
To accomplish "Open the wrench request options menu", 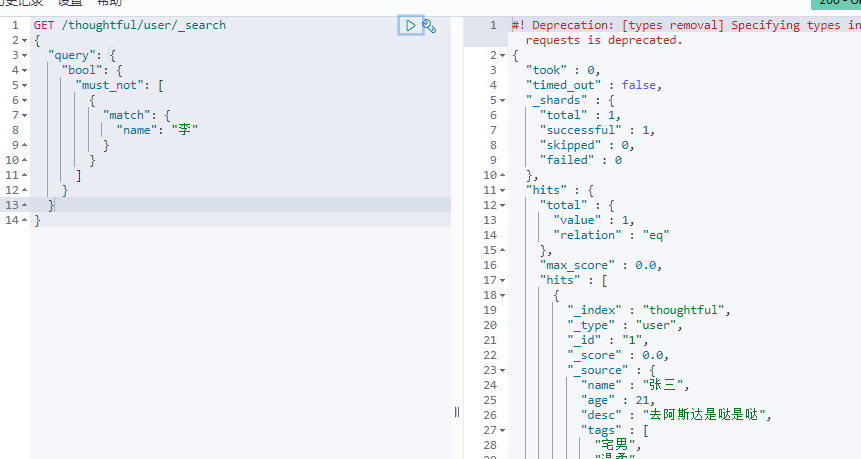I will [x=429, y=26].
